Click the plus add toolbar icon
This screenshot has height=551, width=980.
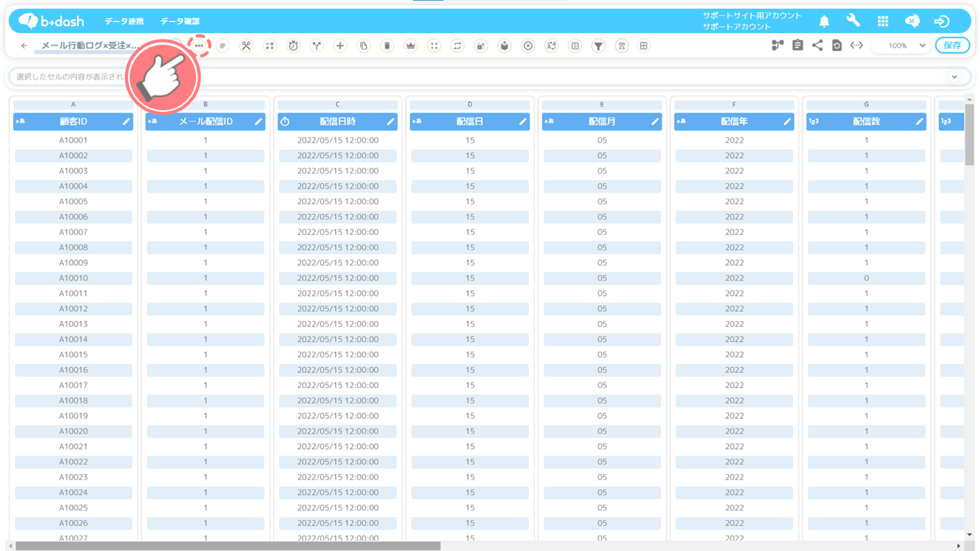[340, 46]
